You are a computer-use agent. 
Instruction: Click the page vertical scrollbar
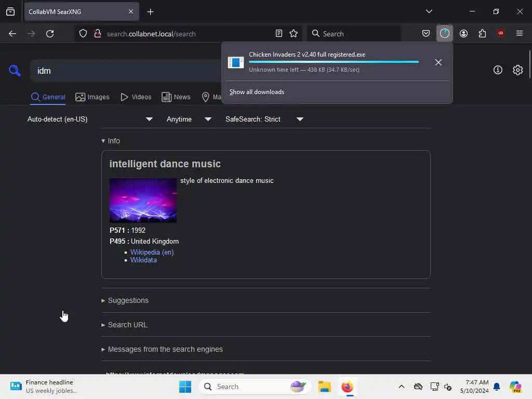[529, 64]
